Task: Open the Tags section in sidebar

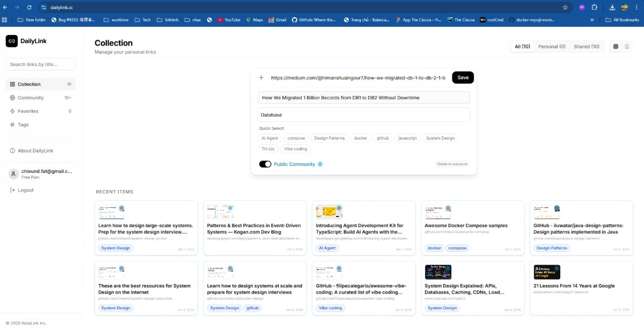Action: (12, 125)
